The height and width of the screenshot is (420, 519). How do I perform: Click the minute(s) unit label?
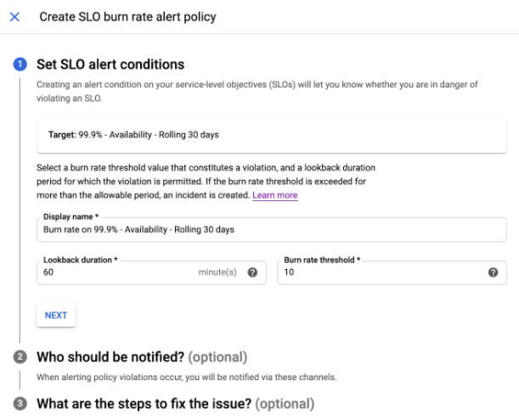[217, 272]
